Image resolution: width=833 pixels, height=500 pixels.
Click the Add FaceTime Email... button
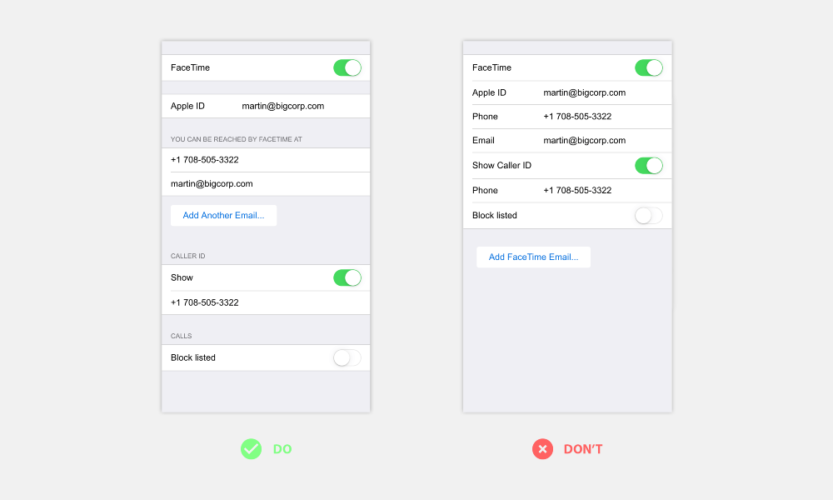[x=533, y=257]
